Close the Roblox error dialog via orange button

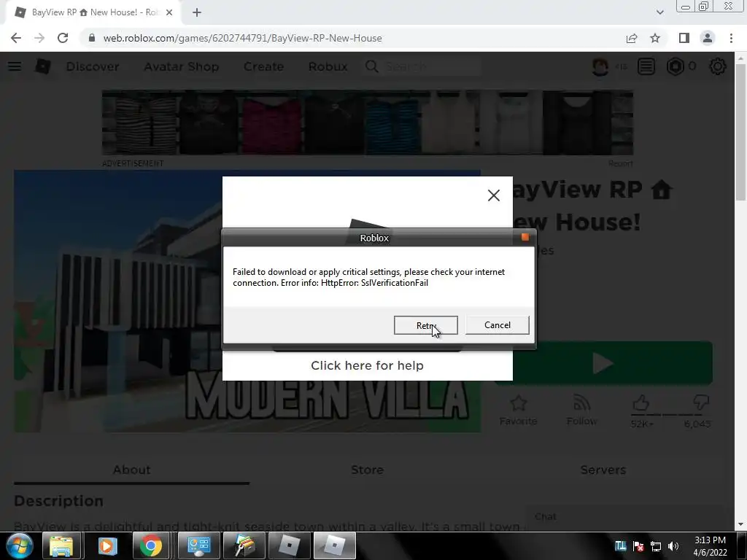[x=525, y=237]
